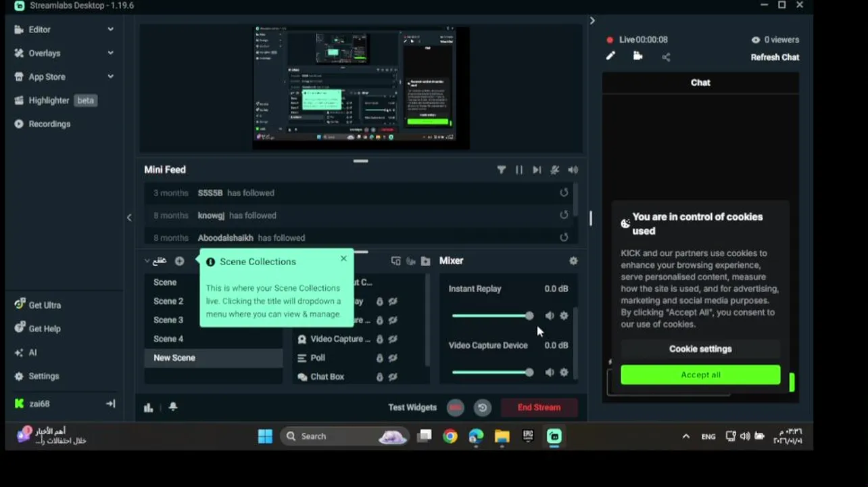This screenshot has height=487, width=868.
Task: Open the Overlays sidebar section
Action: tap(44, 53)
